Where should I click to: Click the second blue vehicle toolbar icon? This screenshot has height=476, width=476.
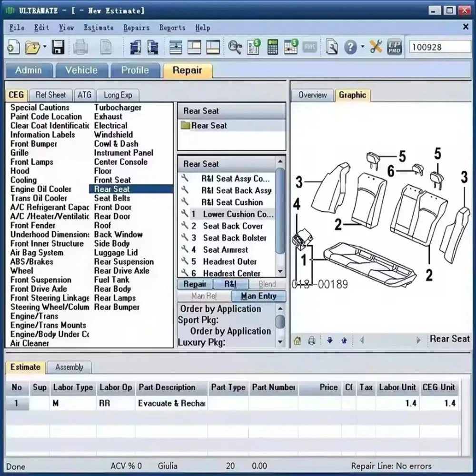coord(153,47)
